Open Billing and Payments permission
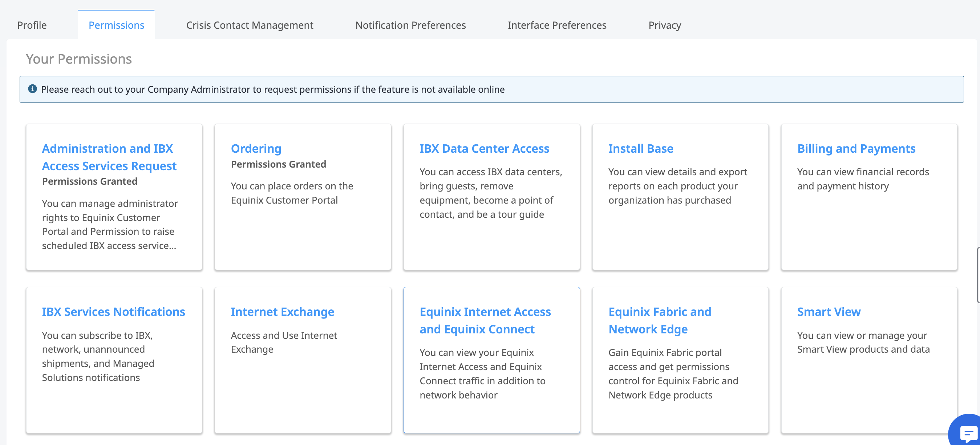 pyautogui.click(x=856, y=148)
